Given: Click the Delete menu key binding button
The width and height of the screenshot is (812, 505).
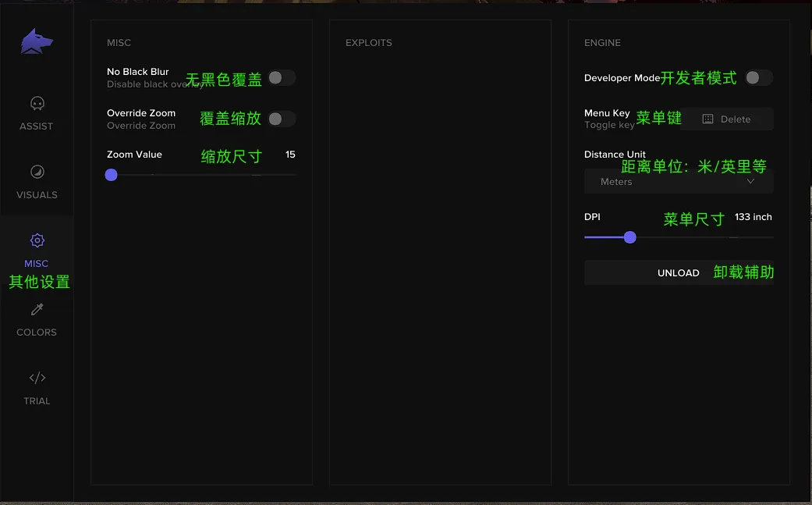Looking at the screenshot, I should point(727,119).
